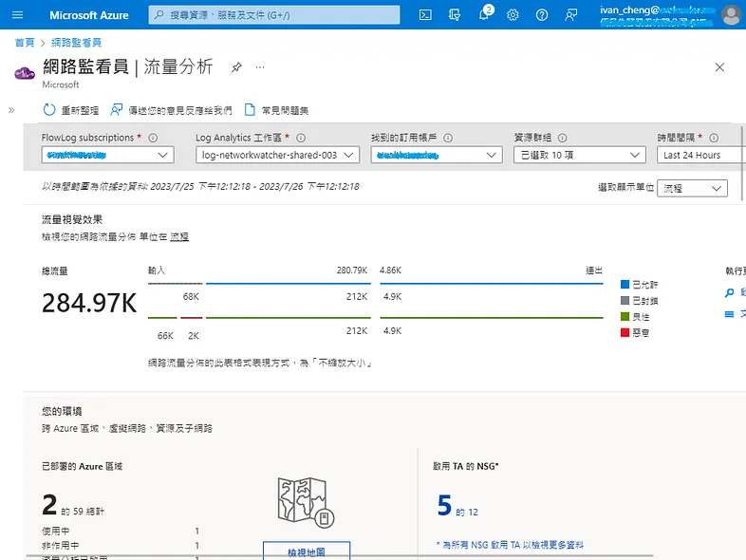Open 常見問題集 FAQ
The width and height of the screenshot is (746, 560).
(x=276, y=110)
